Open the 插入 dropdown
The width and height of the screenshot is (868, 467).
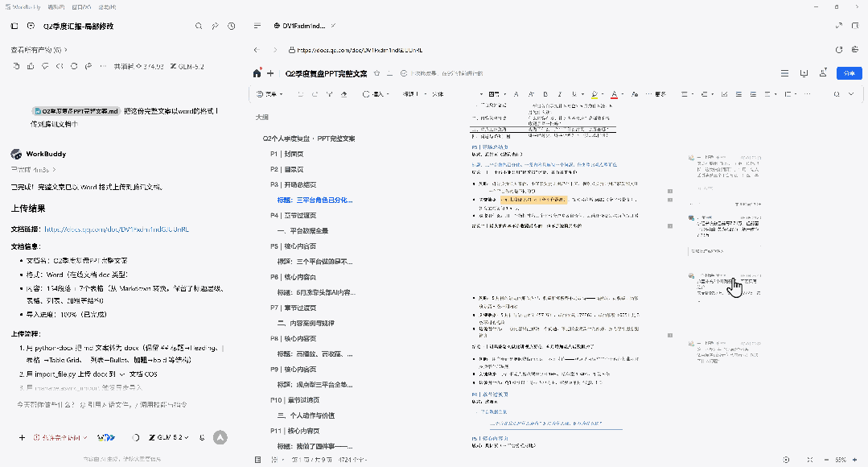click(376, 94)
